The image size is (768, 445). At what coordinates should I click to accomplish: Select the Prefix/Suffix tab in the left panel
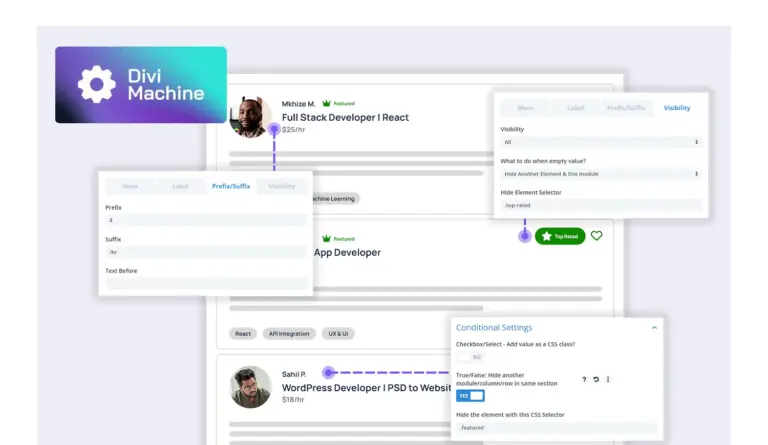click(231, 186)
